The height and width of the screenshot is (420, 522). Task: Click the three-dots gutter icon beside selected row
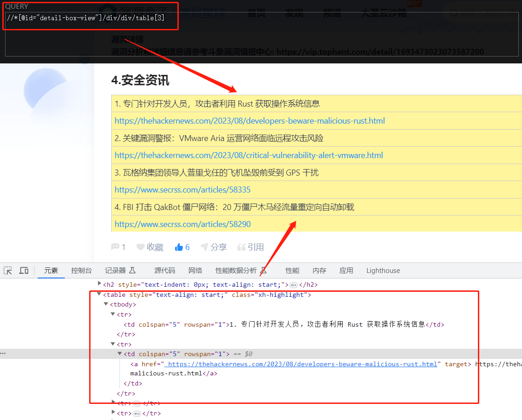3,353
